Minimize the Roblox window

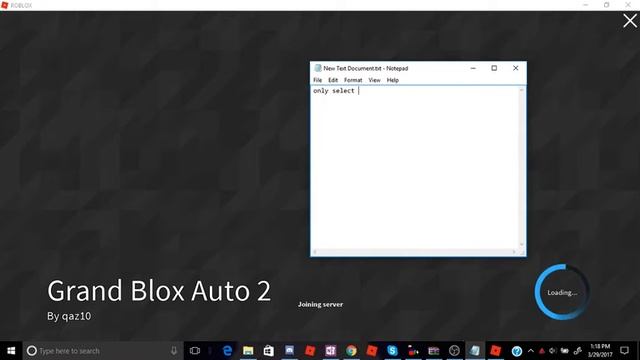pyautogui.click(x=586, y=5)
